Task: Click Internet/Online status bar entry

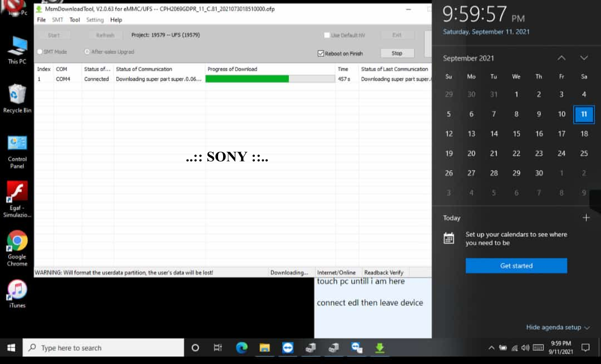Action: pyautogui.click(x=337, y=272)
